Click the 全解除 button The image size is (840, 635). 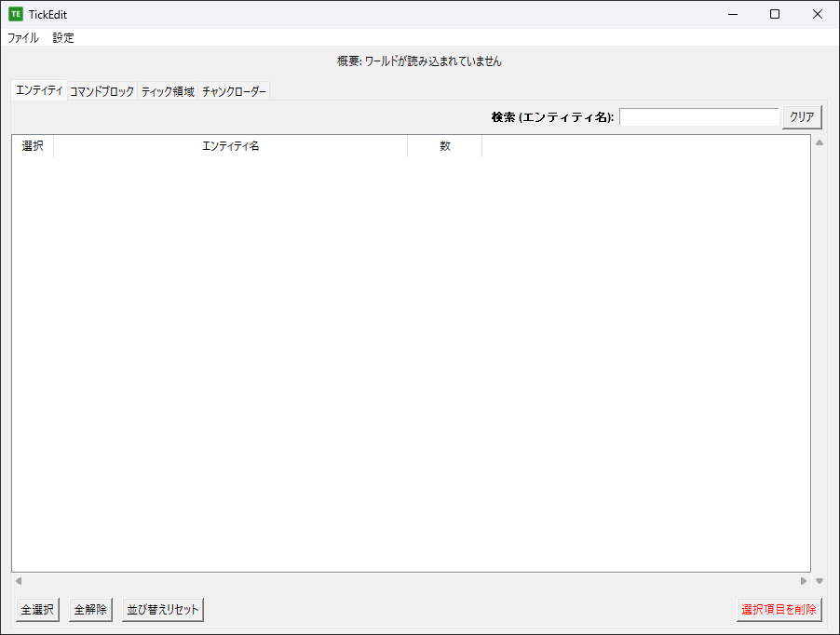[90, 609]
